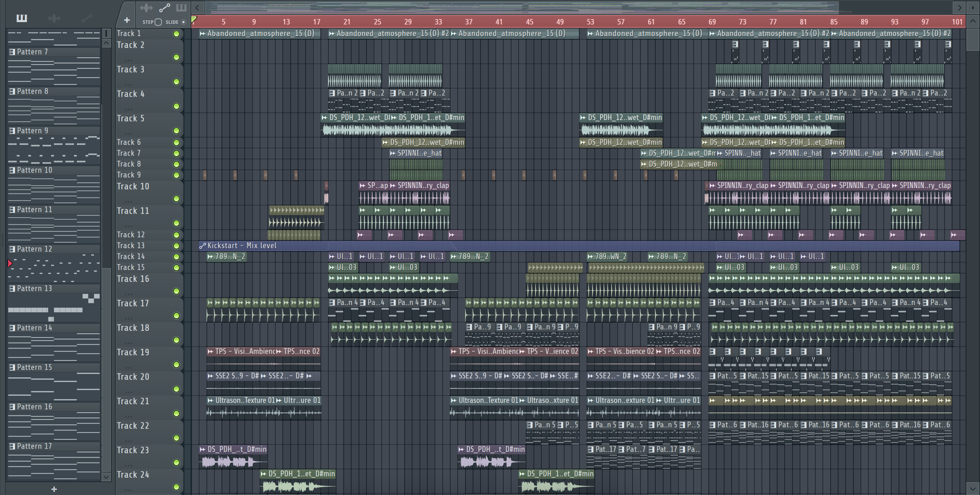Screen dimensions: 980x495
Task: Mute Track 5 with its green light
Action: tap(176, 131)
